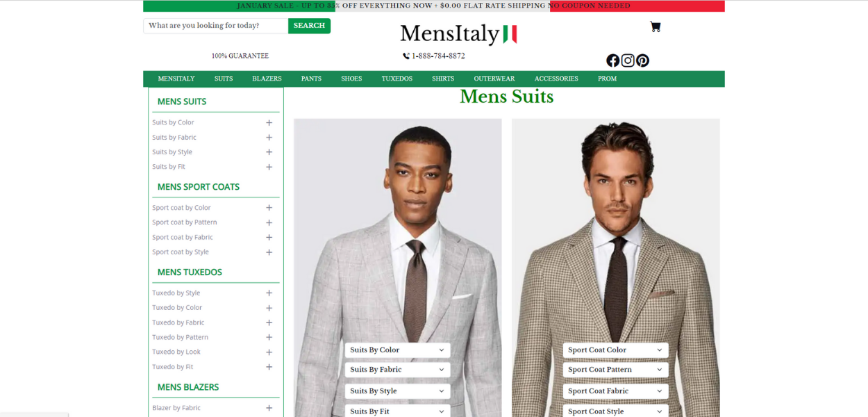The height and width of the screenshot is (417, 868).
Task: Visit the Facebook page icon
Action: click(x=612, y=60)
